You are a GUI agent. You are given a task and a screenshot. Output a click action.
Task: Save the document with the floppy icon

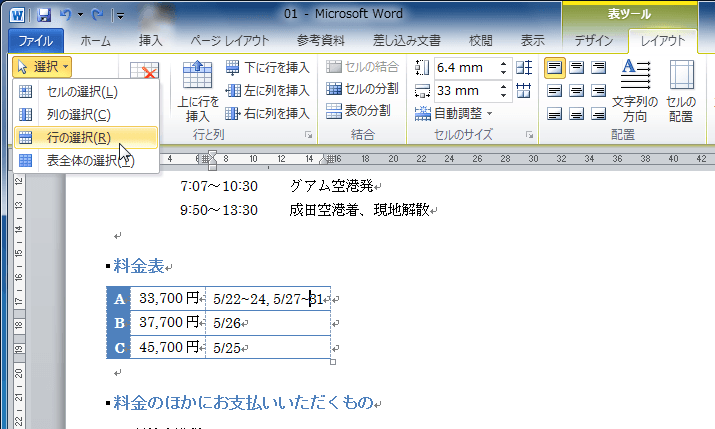click(44, 15)
